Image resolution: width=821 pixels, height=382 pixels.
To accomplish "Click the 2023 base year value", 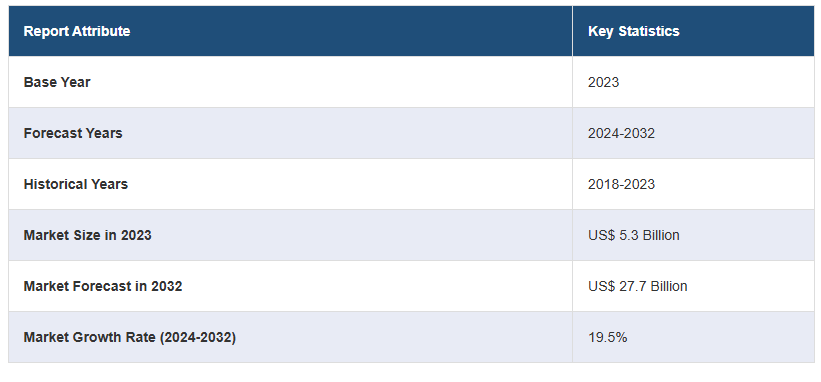I will (x=603, y=82).
